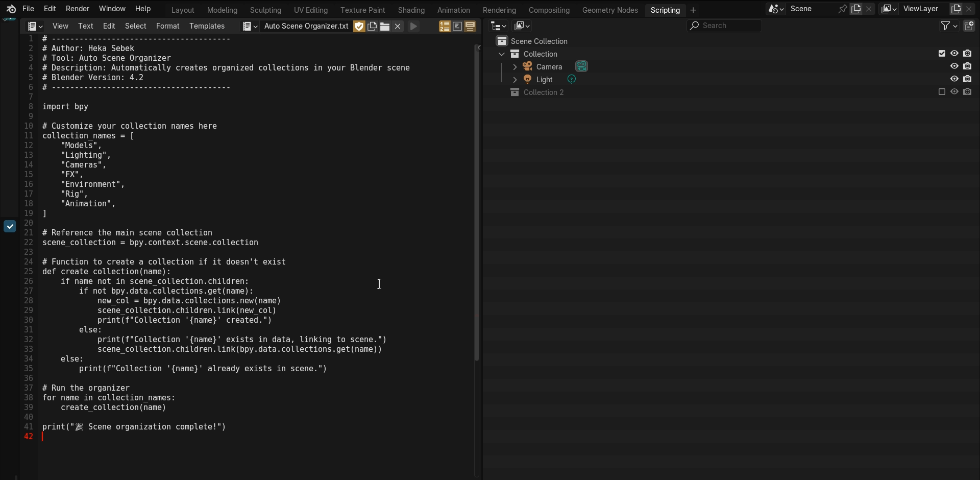
Task: Open the text data-block browse dropdown
Action: [x=250, y=26]
